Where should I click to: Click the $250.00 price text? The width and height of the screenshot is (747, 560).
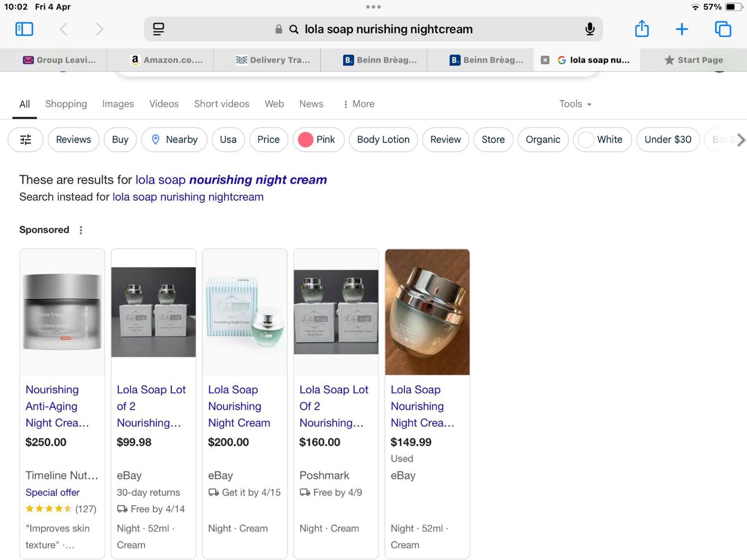click(x=46, y=442)
